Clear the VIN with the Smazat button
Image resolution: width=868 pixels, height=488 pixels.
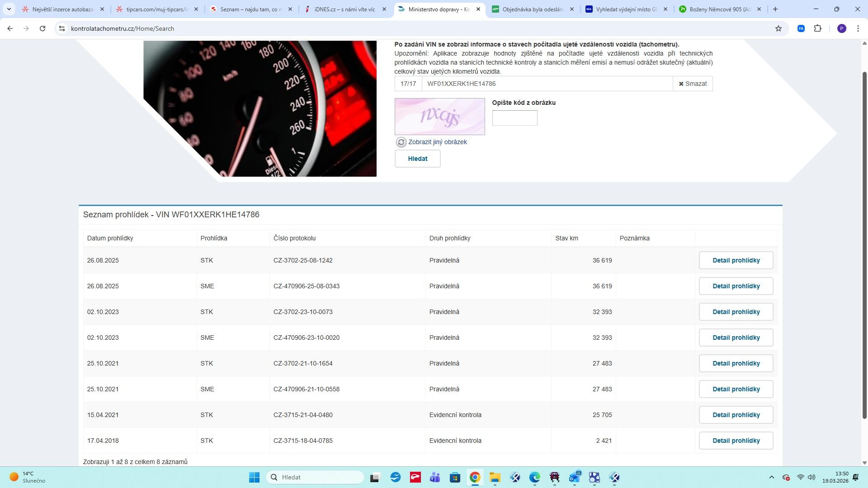pyautogui.click(x=693, y=84)
